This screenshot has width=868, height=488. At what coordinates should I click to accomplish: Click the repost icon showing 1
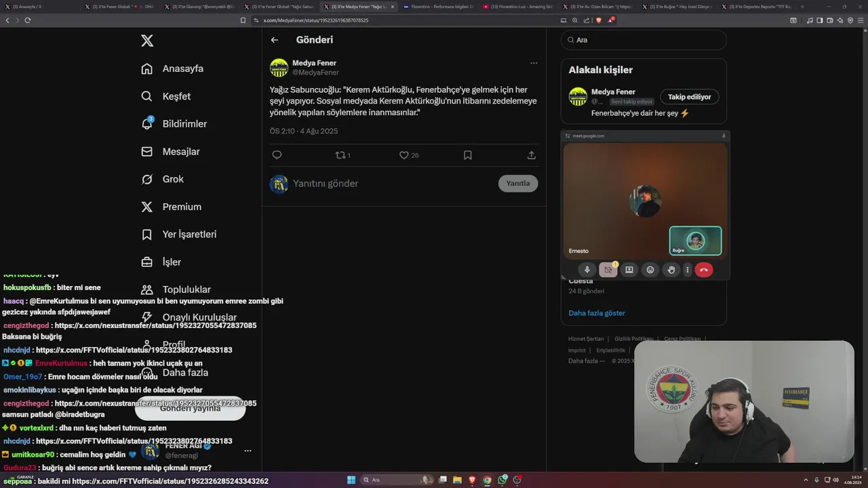pyautogui.click(x=342, y=155)
